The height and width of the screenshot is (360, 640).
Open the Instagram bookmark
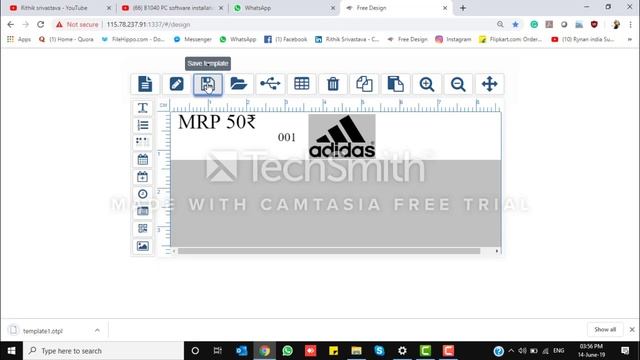(453, 39)
